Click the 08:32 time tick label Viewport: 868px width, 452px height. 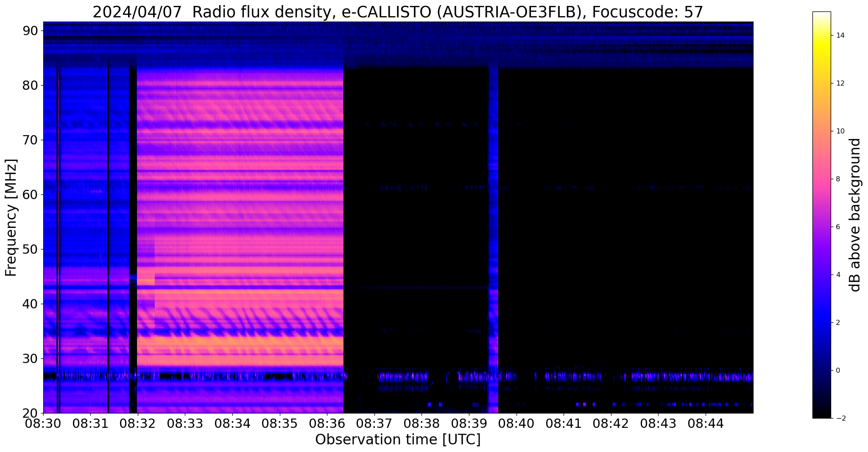pyautogui.click(x=137, y=423)
